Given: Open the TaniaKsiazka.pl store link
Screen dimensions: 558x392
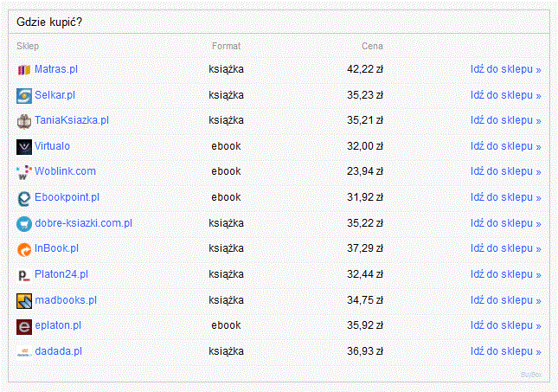Looking at the screenshot, I should click(72, 120).
